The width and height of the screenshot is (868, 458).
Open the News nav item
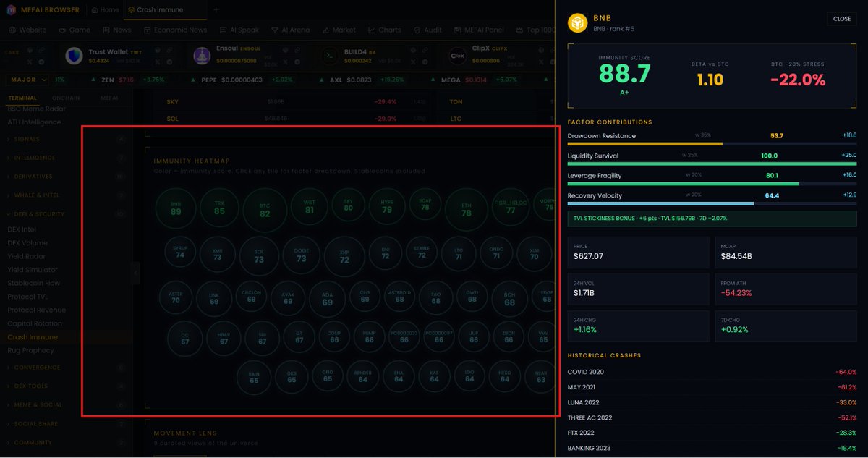click(117, 30)
